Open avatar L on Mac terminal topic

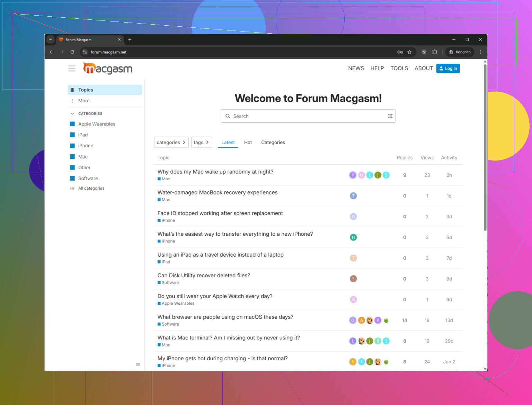[x=353, y=341]
